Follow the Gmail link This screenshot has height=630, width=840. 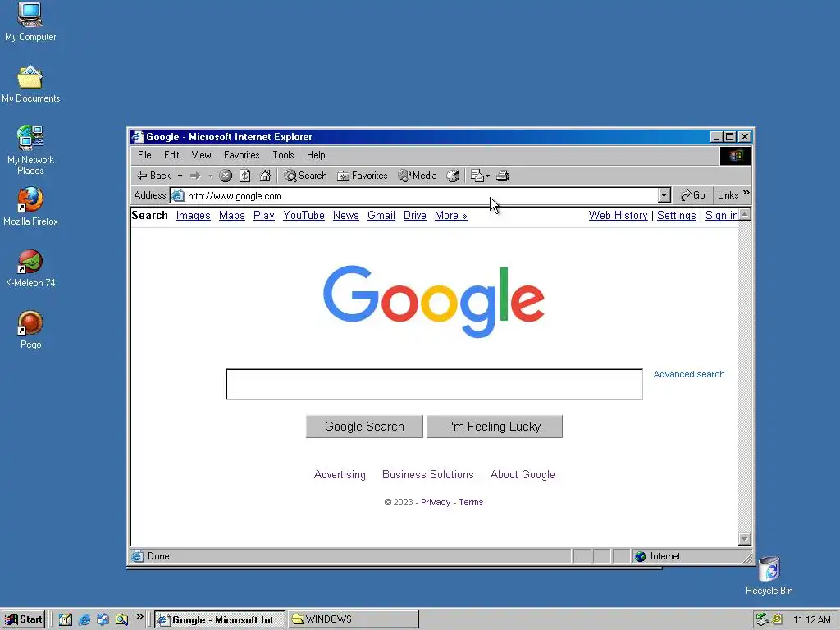381,216
